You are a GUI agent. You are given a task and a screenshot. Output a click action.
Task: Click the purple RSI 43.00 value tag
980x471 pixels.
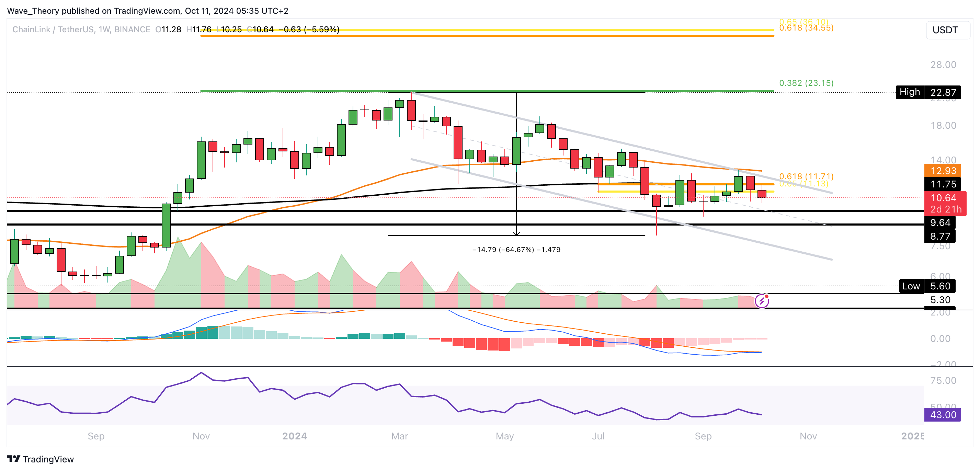coord(942,415)
